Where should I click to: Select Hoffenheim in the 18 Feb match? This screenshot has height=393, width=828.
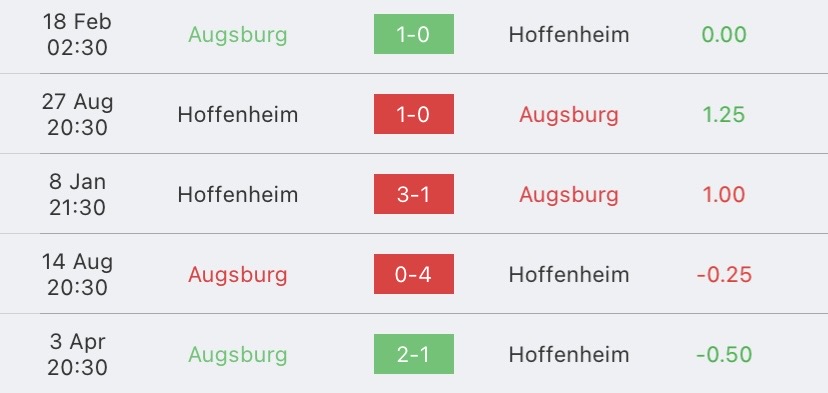point(569,34)
